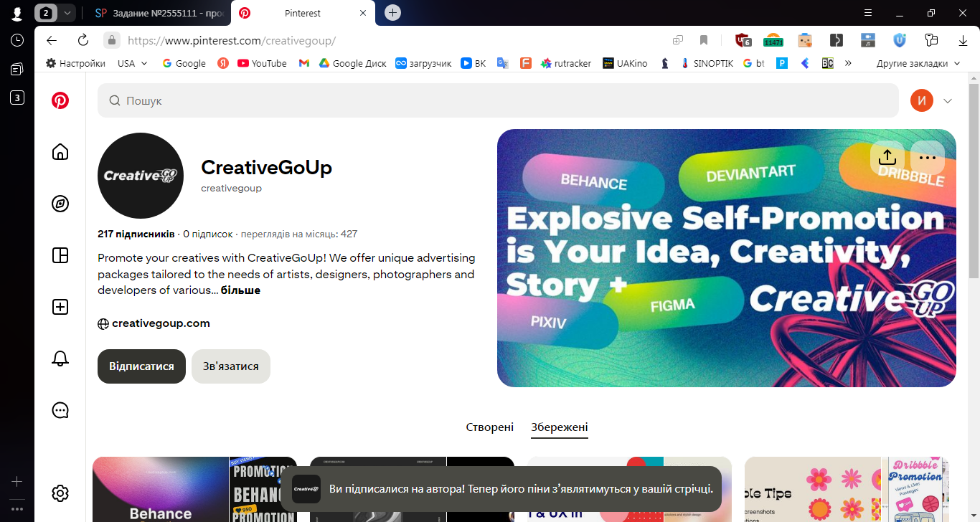Click the CreativeGoUp profile picture
The height and width of the screenshot is (522, 980).
tap(141, 176)
